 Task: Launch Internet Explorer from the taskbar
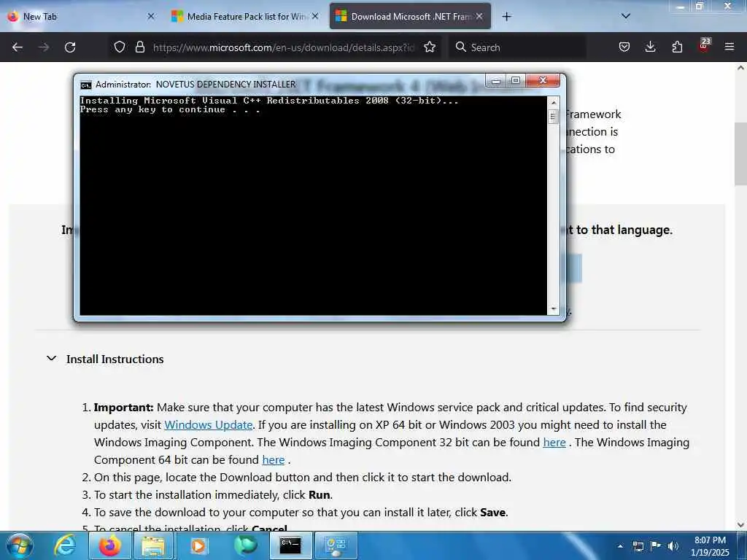coord(65,545)
